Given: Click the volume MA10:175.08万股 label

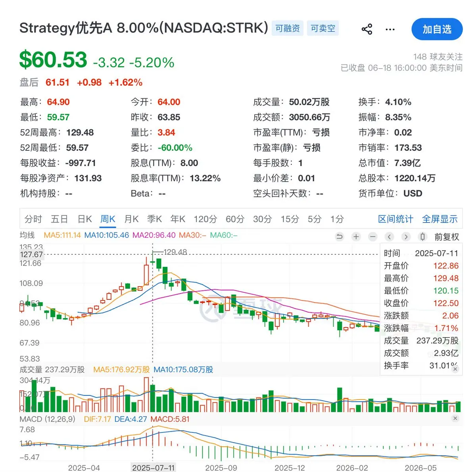Looking at the screenshot, I should click(x=183, y=370).
